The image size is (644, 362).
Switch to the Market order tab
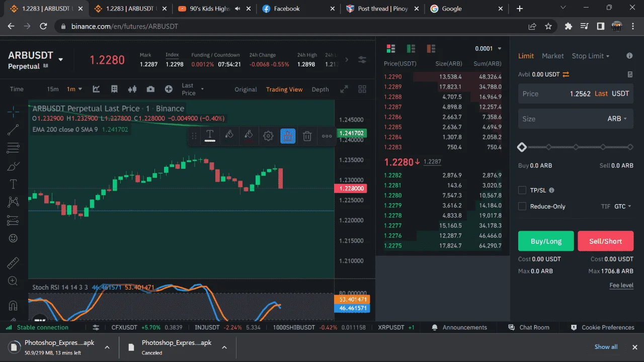pyautogui.click(x=553, y=56)
